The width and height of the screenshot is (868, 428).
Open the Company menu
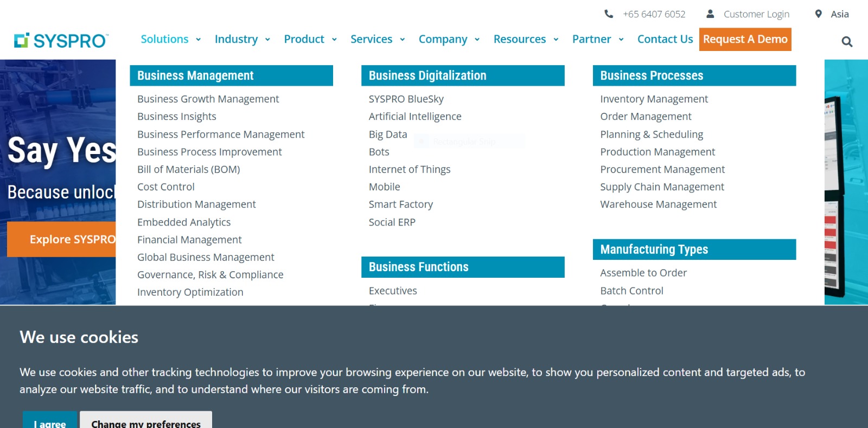click(443, 39)
